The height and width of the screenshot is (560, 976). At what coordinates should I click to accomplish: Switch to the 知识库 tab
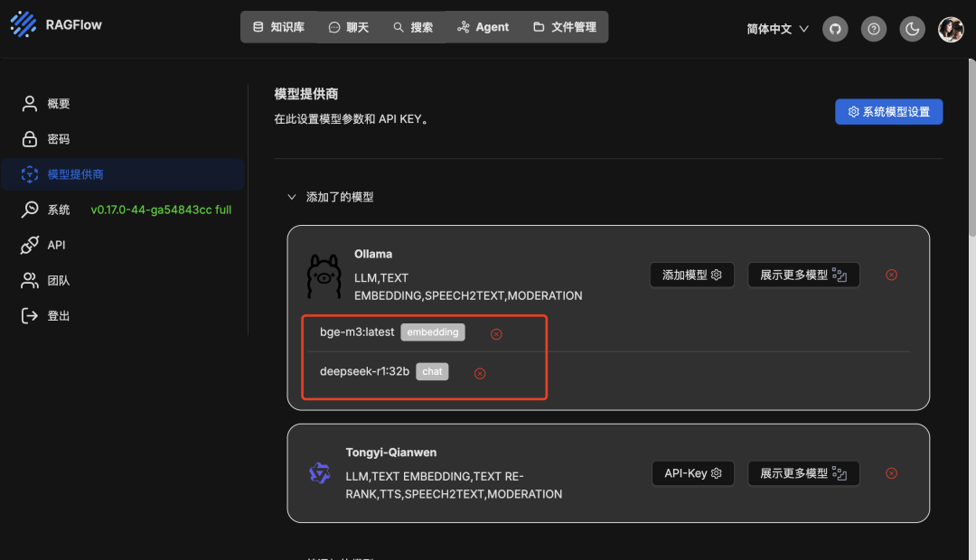pos(278,27)
